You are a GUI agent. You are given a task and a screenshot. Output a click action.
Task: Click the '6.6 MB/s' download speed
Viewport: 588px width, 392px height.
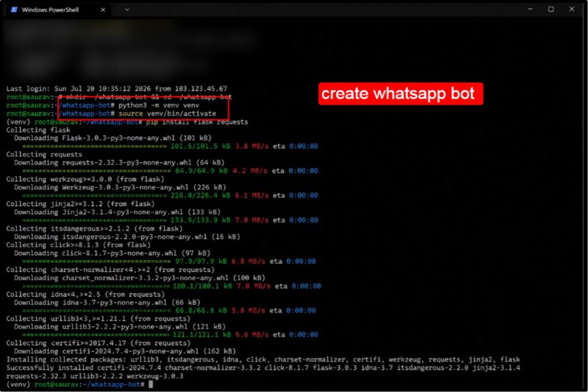pyautogui.click(x=253, y=335)
